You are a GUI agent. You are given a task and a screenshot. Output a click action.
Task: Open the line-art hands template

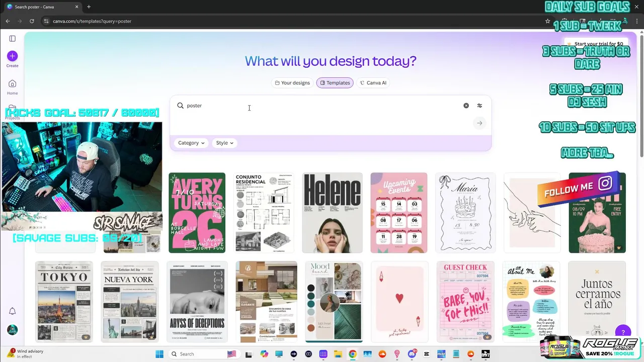(532, 213)
